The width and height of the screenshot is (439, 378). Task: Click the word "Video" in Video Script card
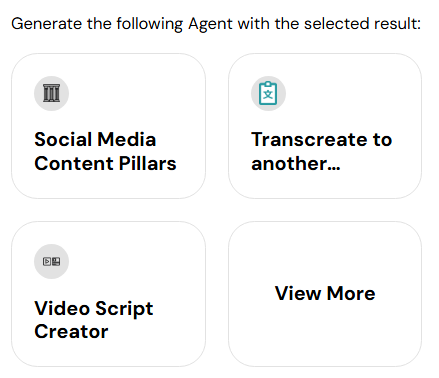[x=62, y=308]
